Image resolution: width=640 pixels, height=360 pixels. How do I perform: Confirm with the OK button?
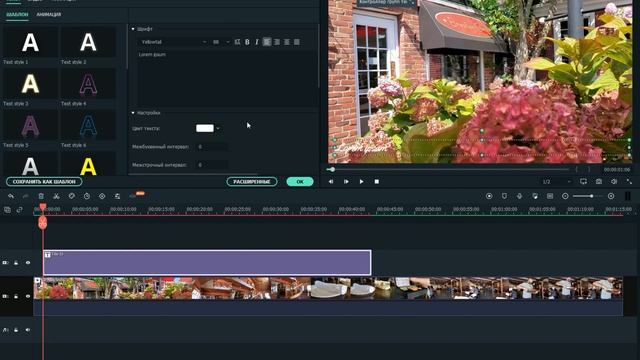tap(300, 182)
